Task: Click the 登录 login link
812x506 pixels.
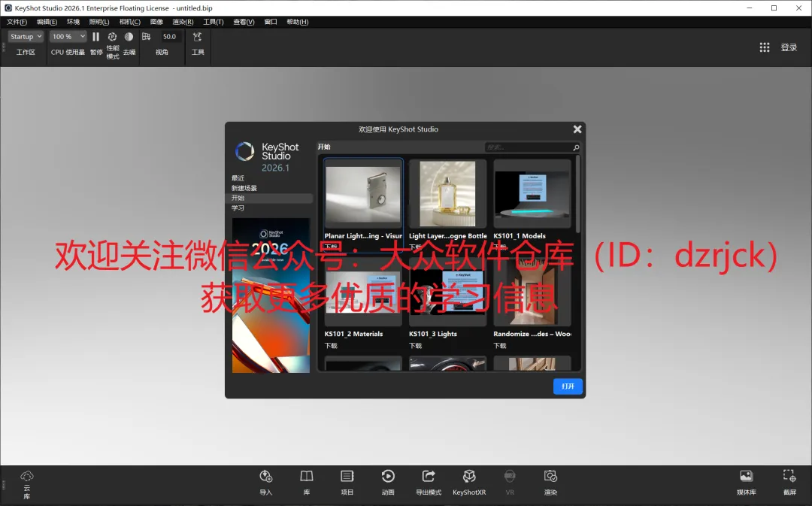Action: pyautogui.click(x=789, y=47)
